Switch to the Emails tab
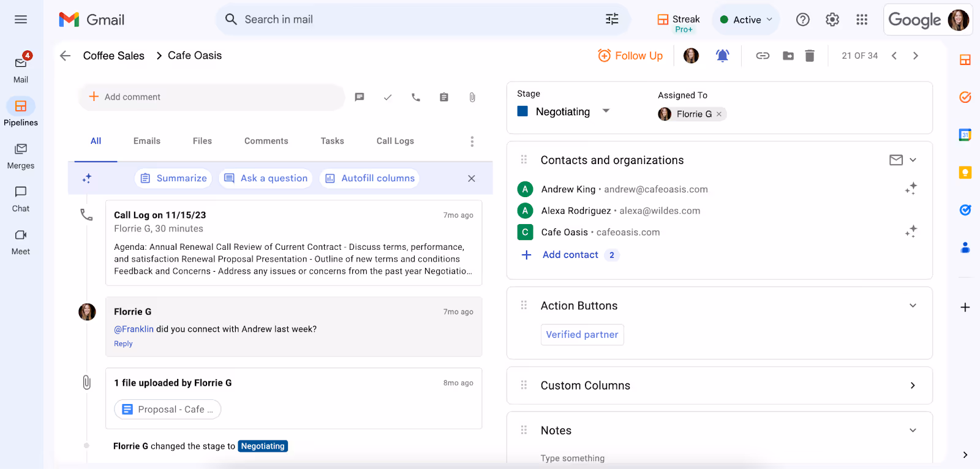Viewport: 980px width, 469px height. click(x=147, y=141)
